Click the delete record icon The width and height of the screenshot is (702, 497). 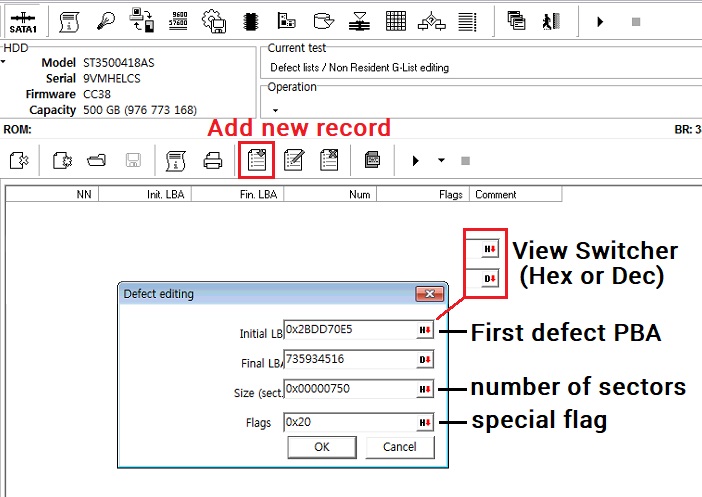(x=329, y=160)
